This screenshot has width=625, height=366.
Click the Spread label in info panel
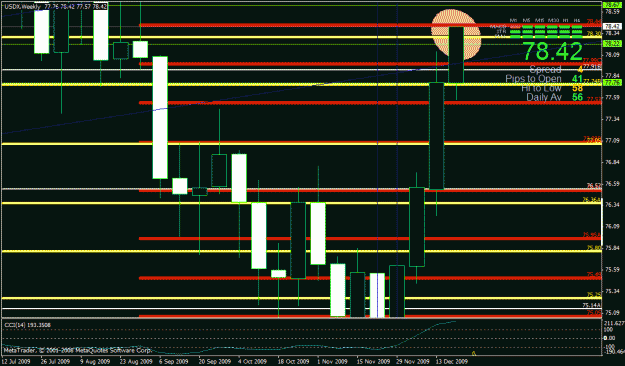click(546, 70)
